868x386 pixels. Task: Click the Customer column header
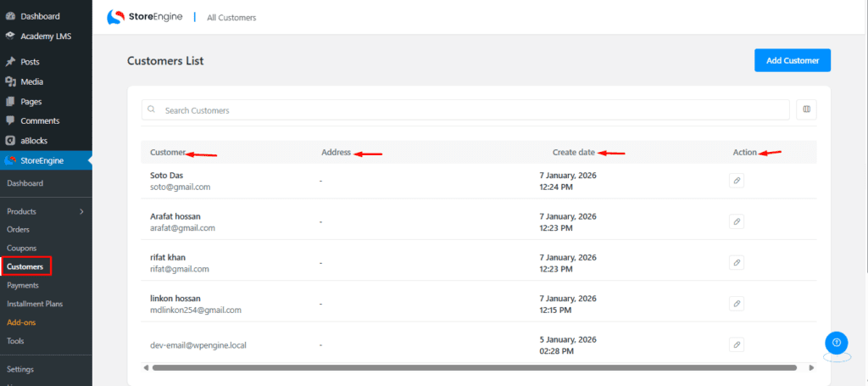coord(168,153)
